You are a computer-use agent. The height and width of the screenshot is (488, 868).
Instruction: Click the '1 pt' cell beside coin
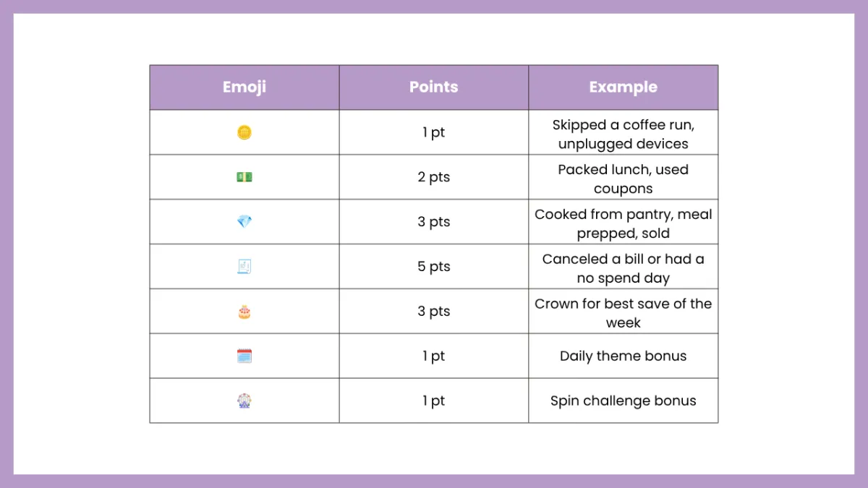tap(434, 132)
